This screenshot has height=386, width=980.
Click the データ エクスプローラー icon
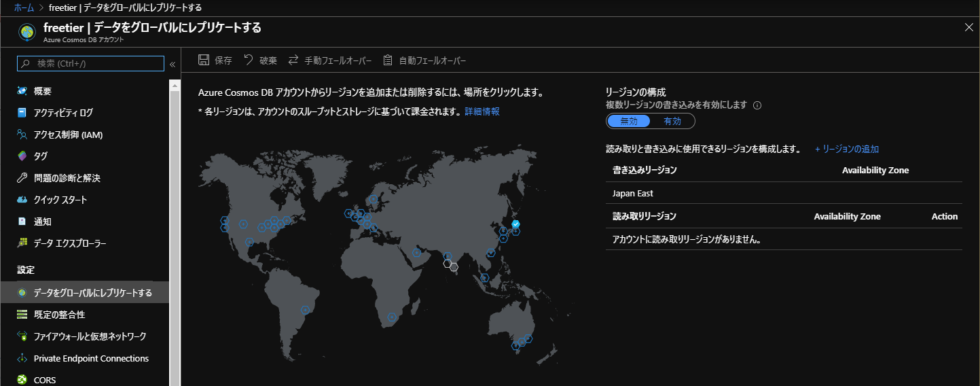pyautogui.click(x=22, y=243)
